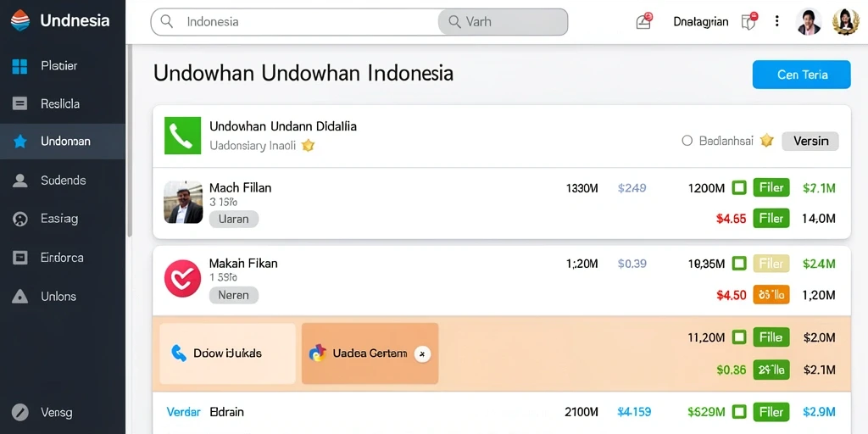Click the Filer button beside $529M
This screenshot has height=434, width=868.
point(771,412)
